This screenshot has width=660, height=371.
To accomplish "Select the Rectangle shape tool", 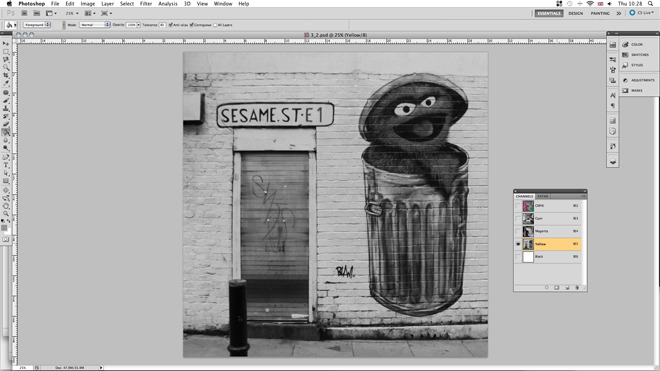I will tap(6, 181).
